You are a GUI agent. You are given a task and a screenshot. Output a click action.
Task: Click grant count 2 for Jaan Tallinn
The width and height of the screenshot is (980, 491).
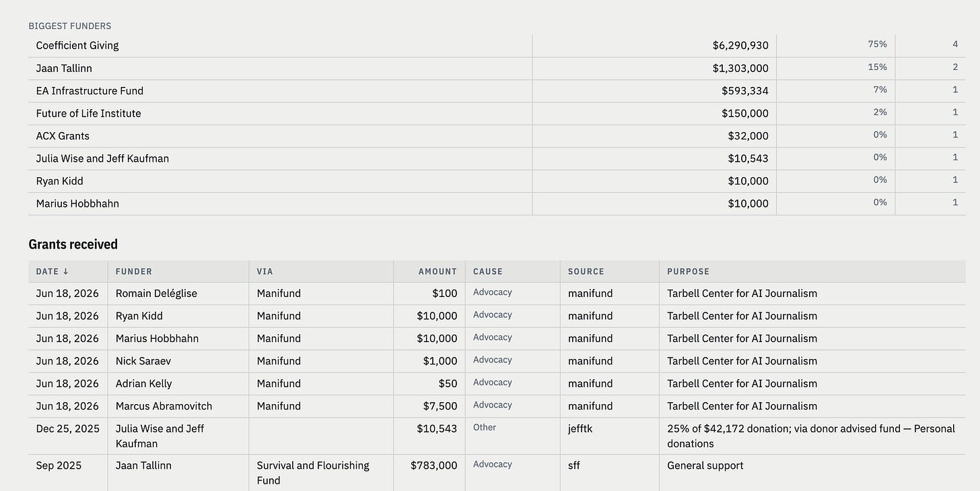click(x=955, y=67)
